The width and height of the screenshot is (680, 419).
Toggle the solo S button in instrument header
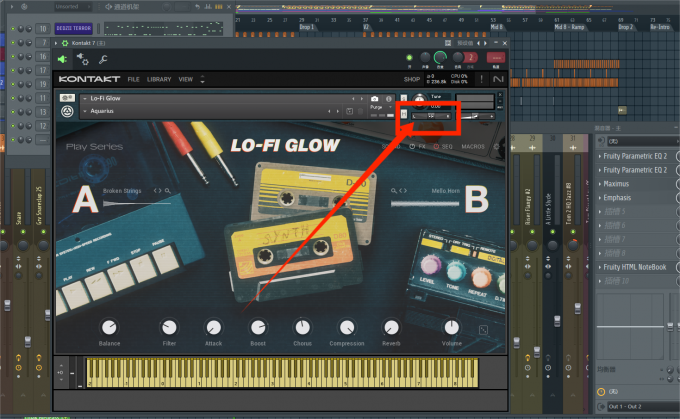click(x=404, y=98)
